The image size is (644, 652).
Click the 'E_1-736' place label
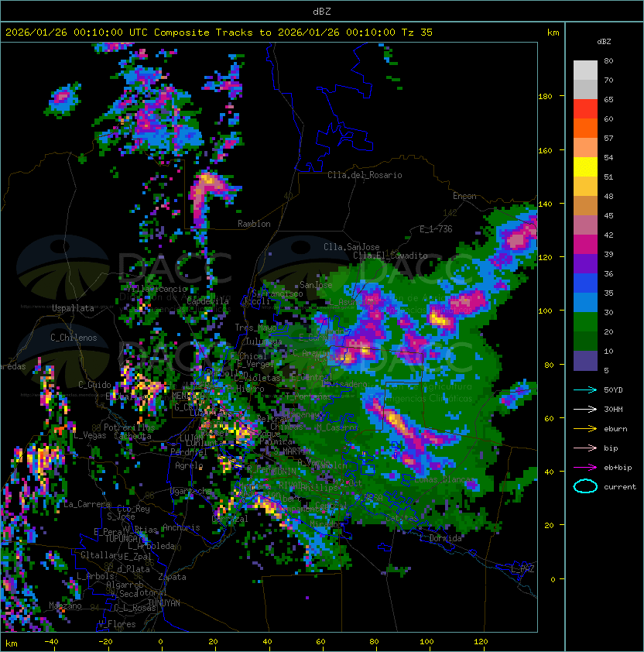point(436,229)
